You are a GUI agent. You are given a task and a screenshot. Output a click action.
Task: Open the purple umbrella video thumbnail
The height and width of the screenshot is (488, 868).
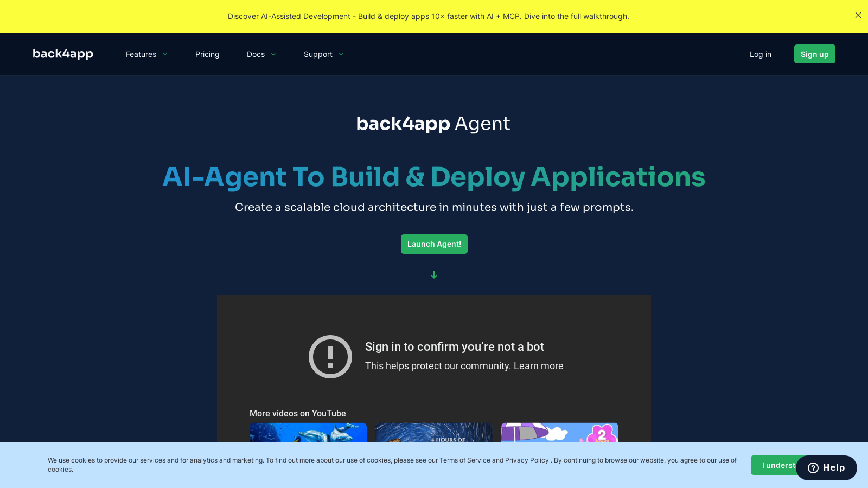coord(560,433)
